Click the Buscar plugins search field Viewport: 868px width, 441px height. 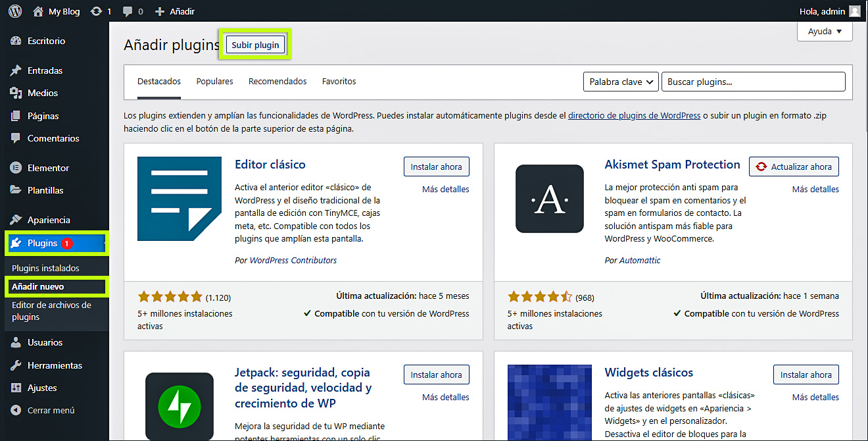click(753, 82)
